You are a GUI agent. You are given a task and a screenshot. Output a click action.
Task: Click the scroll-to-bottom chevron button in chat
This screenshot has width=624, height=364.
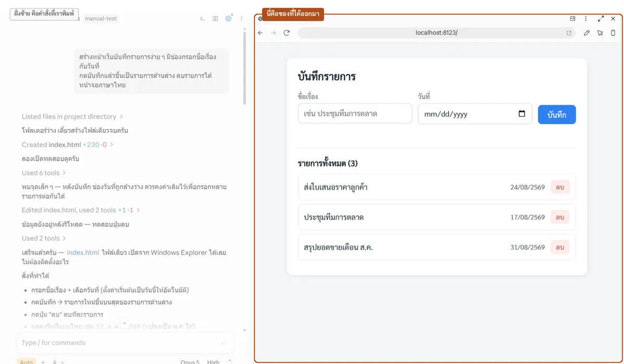tap(124, 323)
